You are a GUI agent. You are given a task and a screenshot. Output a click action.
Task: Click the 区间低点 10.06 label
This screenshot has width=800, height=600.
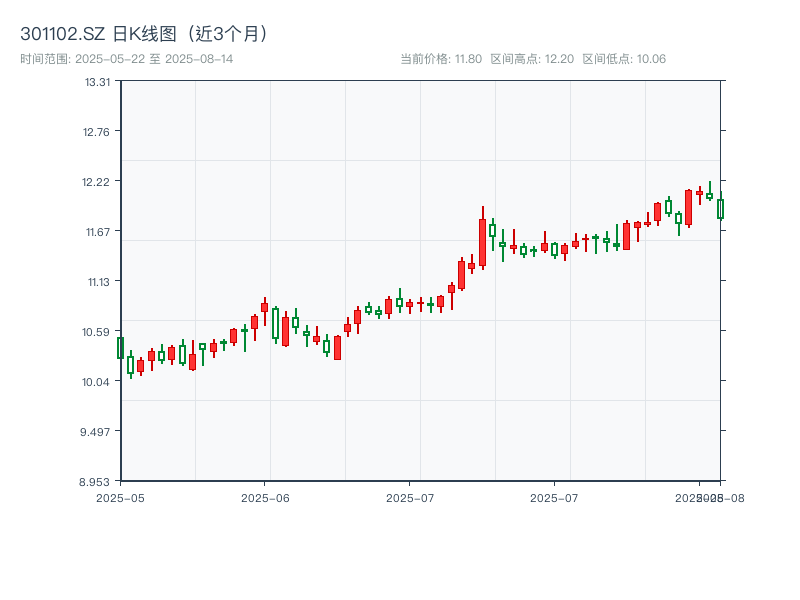[x=624, y=59]
